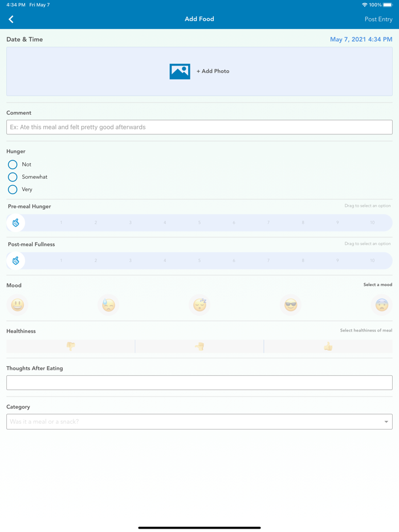Mark hunger as "Very"

[x=13, y=190]
